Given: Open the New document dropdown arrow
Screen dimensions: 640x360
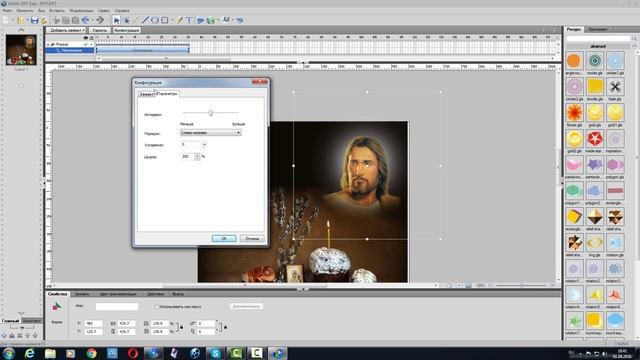Looking at the screenshot, I should 13,20.
